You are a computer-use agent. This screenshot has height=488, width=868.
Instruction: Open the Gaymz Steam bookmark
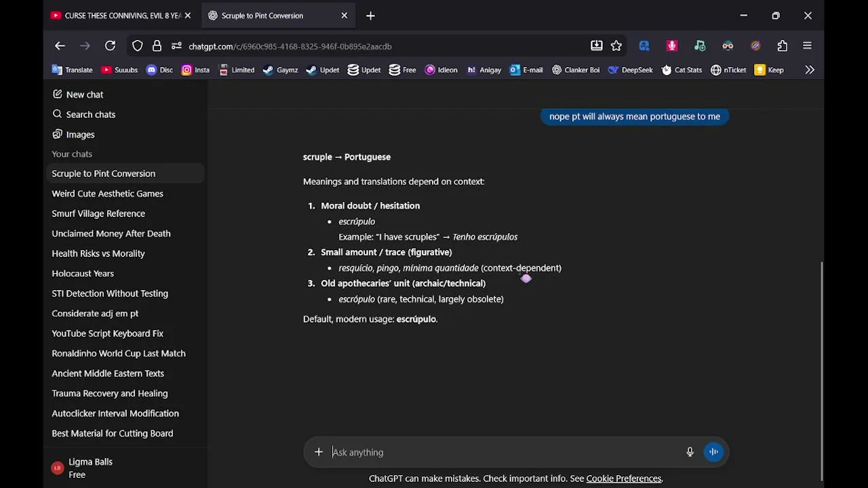(x=280, y=70)
